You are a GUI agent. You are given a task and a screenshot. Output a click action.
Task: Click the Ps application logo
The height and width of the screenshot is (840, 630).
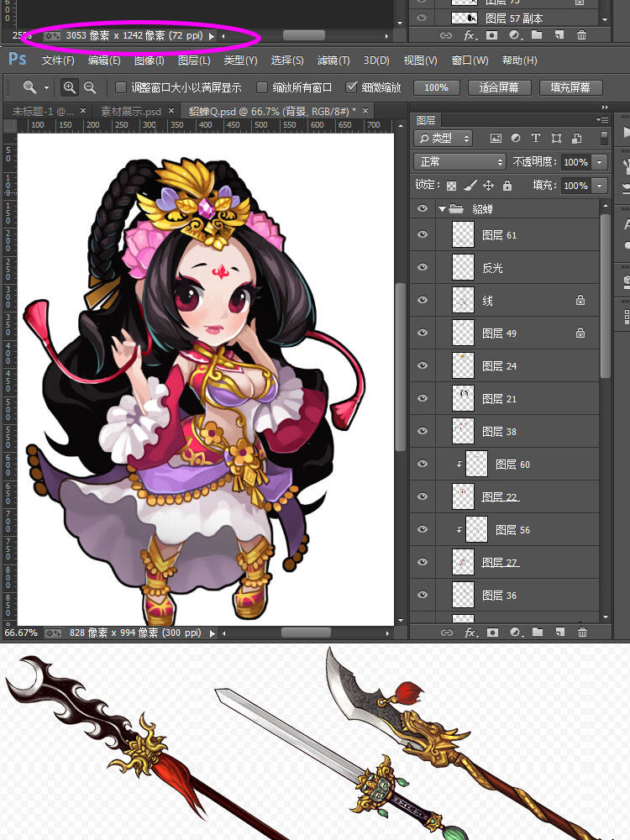pyautogui.click(x=17, y=59)
